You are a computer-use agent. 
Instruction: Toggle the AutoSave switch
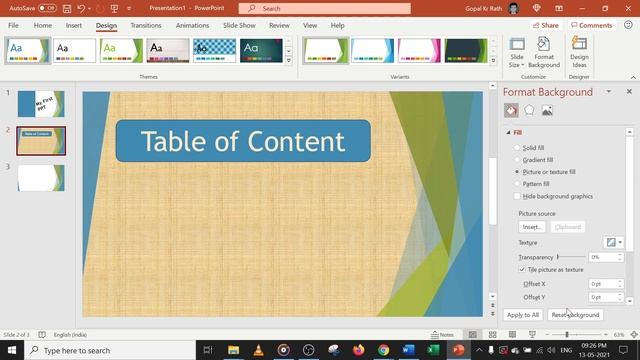(47, 8)
